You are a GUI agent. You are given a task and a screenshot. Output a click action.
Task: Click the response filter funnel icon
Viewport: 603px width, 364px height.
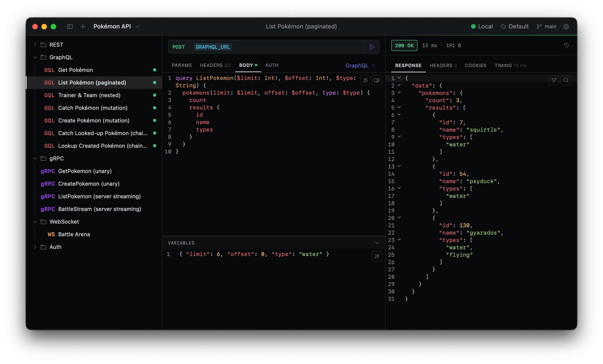pos(554,80)
